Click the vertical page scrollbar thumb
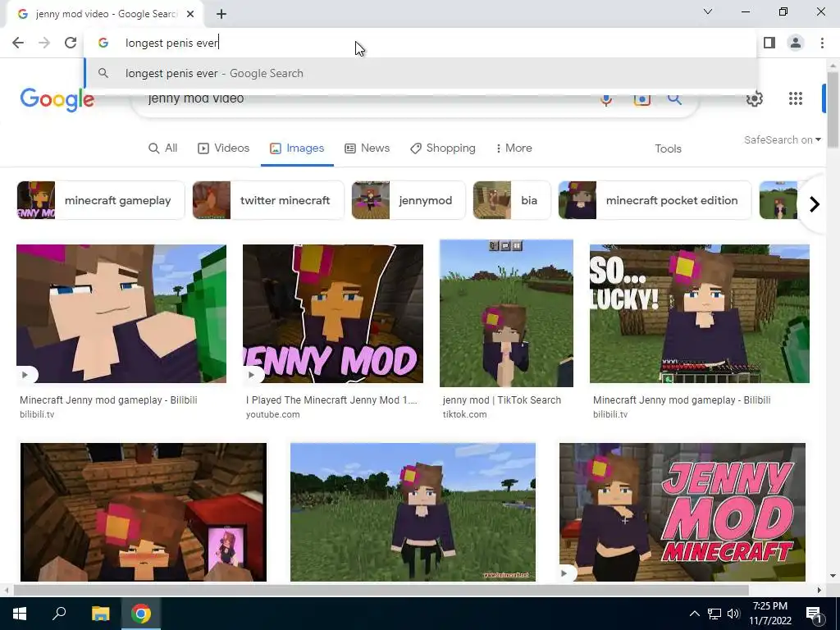 tap(833, 110)
